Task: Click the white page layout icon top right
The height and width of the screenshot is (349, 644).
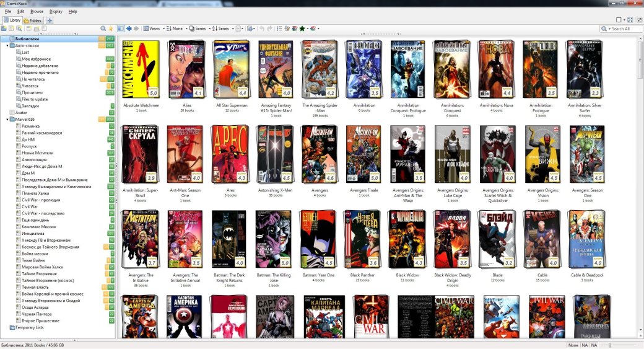Action: tap(619, 19)
